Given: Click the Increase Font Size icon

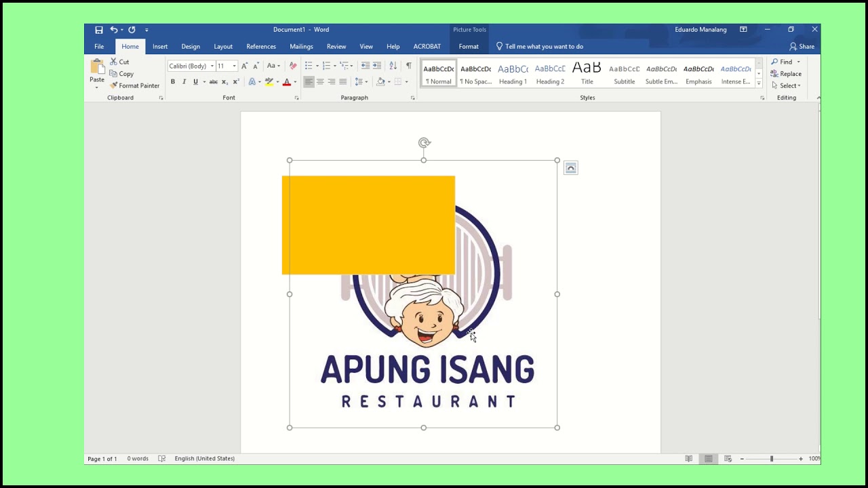Looking at the screenshot, I should point(245,66).
